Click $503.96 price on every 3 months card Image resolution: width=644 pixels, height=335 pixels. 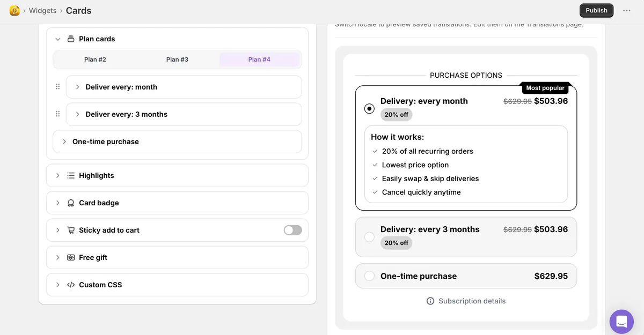pyautogui.click(x=551, y=229)
